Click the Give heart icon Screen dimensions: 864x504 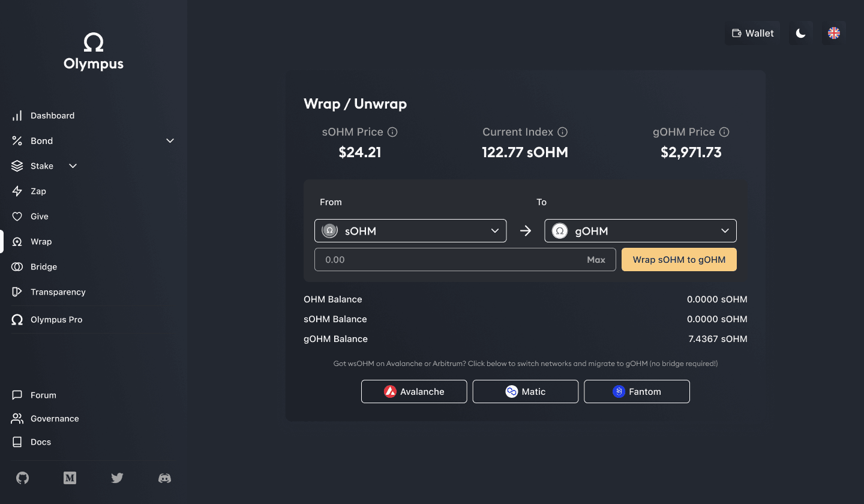[x=17, y=217]
